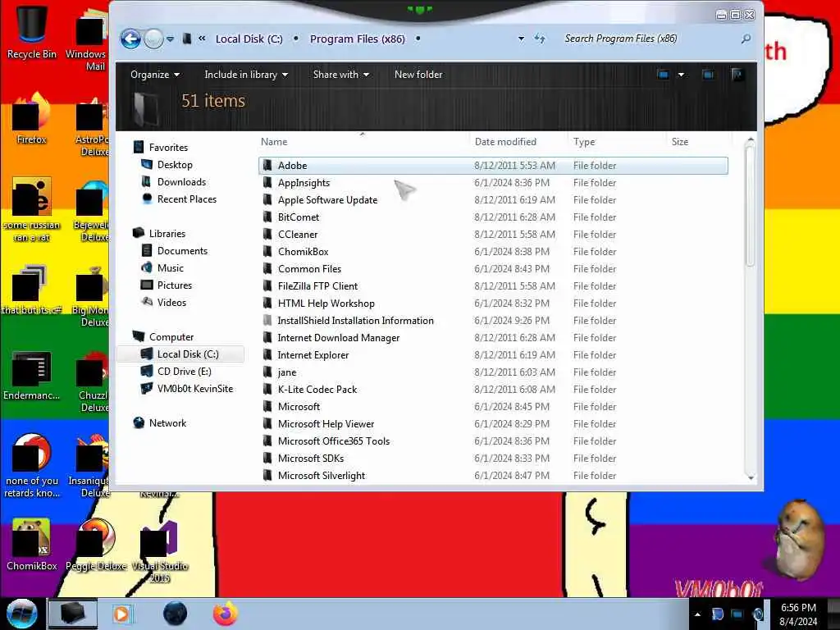Select InstallShield Installation Information folder icon
Image resolution: width=840 pixels, height=630 pixels.
point(267,321)
